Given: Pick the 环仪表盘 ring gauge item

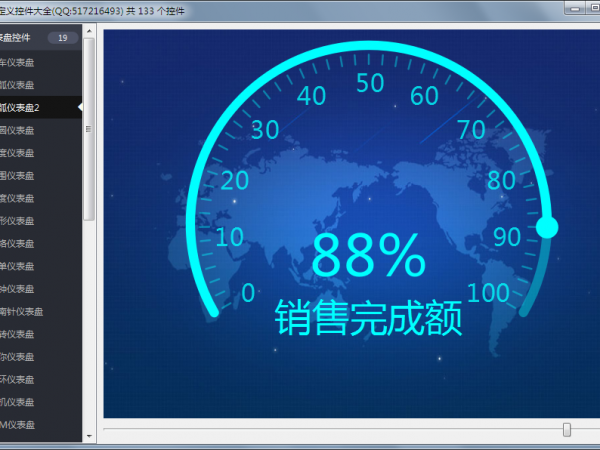Looking at the screenshot, I should [x=18, y=379].
